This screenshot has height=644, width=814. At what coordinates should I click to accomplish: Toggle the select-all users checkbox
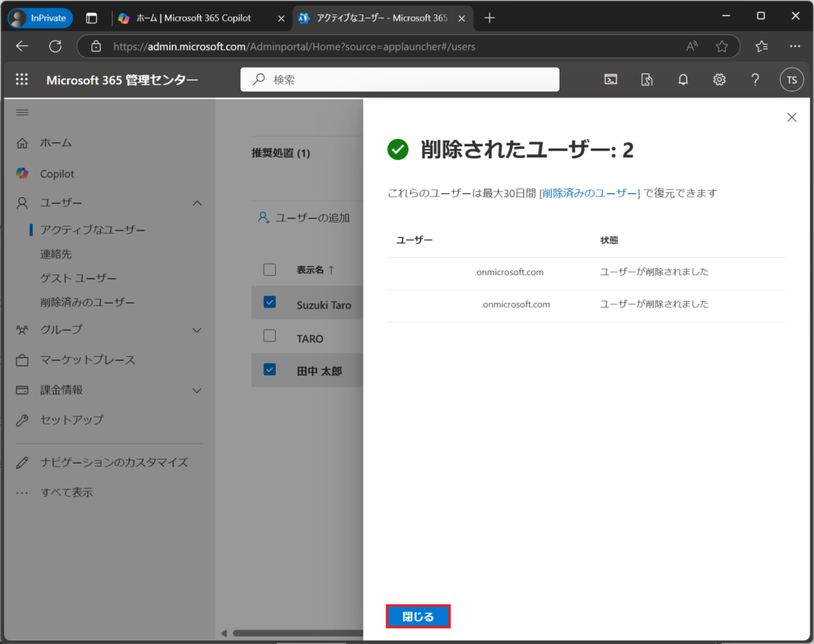(x=269, y=270)
